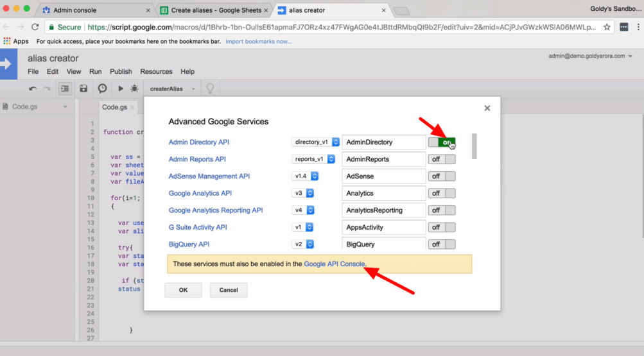
Task: Open the v2 BigQuery version dropdown
Action: coord(302,244)
